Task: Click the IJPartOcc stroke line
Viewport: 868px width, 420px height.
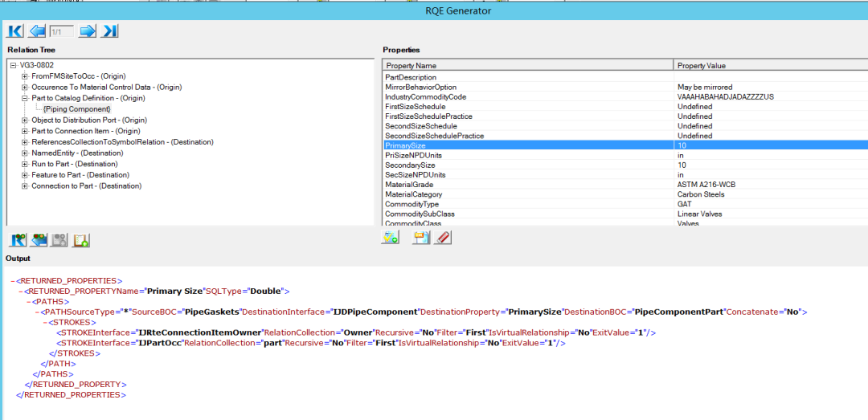Action: coord(310,343)
